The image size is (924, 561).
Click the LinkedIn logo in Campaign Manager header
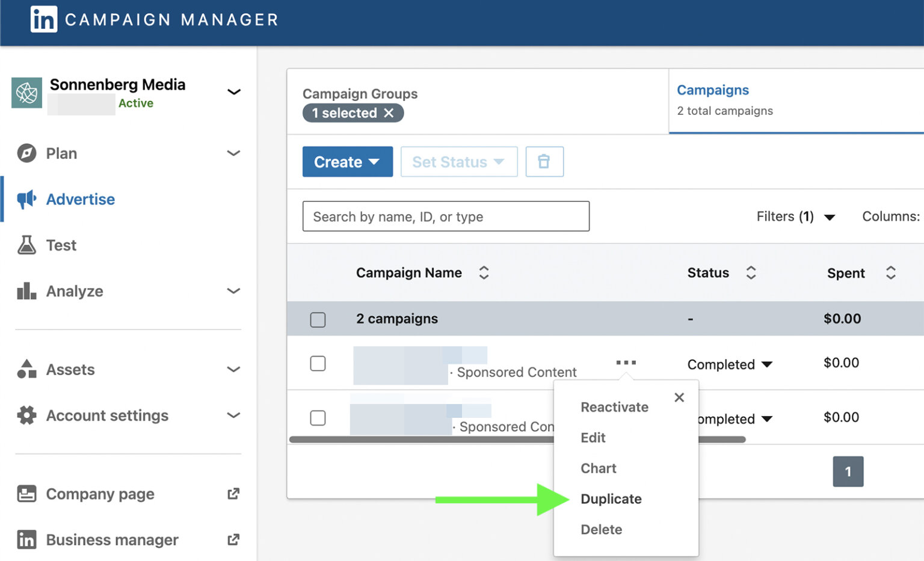(44, 19)
